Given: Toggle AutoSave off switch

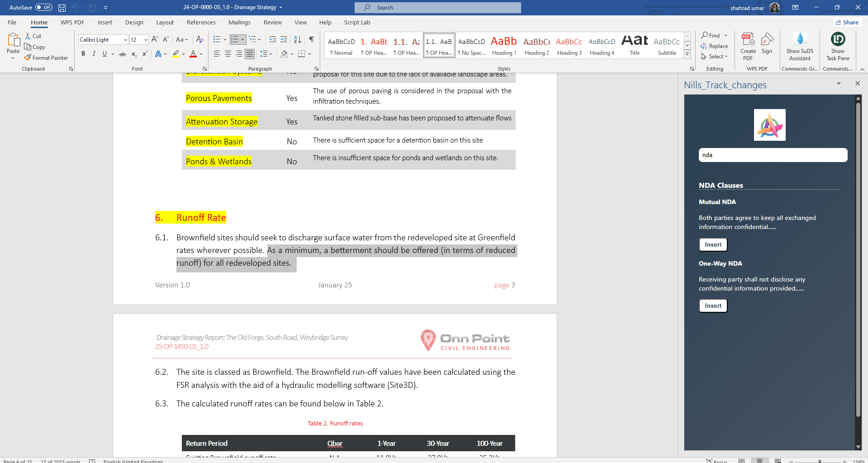Looking at the screenshot, I should [x=43, y=7].
